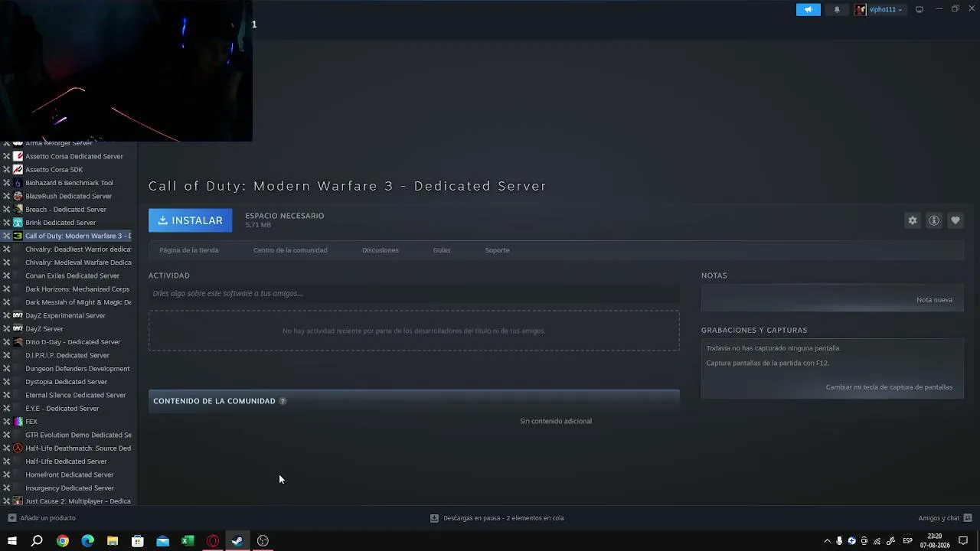Select BlazeRush Dedicated Server
The height and width of the screenshot is (551, 980).
(69, 196)
